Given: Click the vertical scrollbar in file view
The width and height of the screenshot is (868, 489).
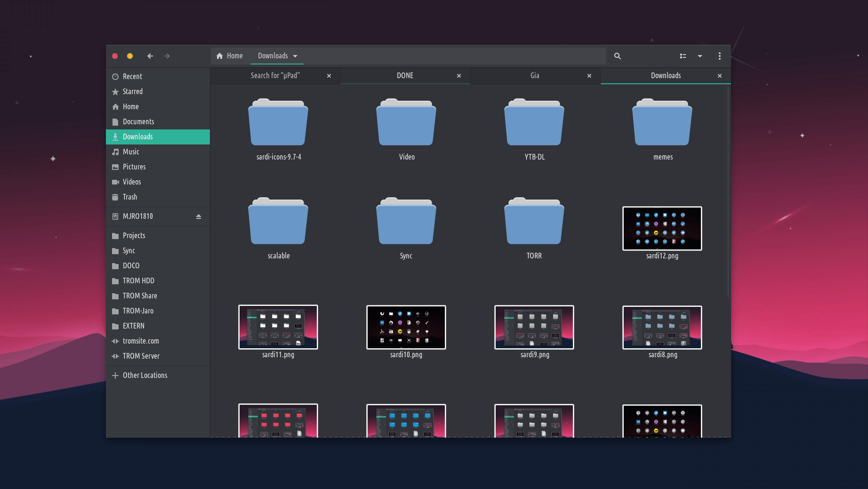Looking at the screenshot, I should 728,188.
